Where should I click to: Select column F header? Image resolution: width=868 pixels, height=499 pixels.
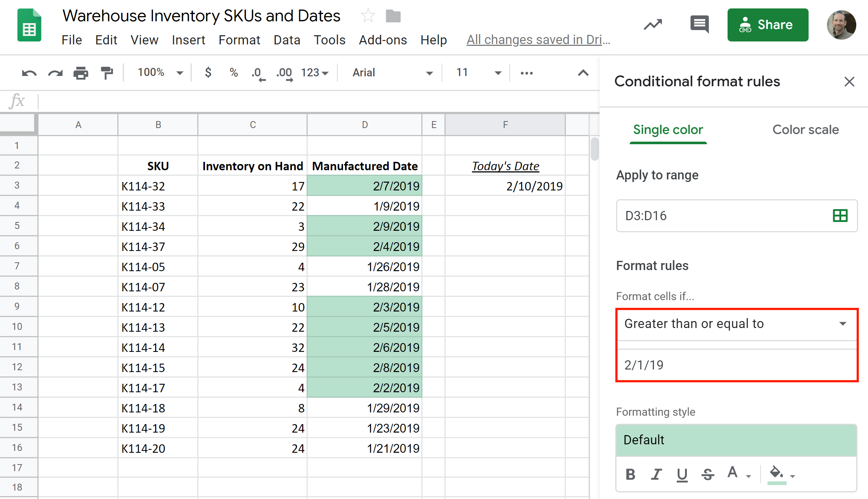[x=505, y=125]
